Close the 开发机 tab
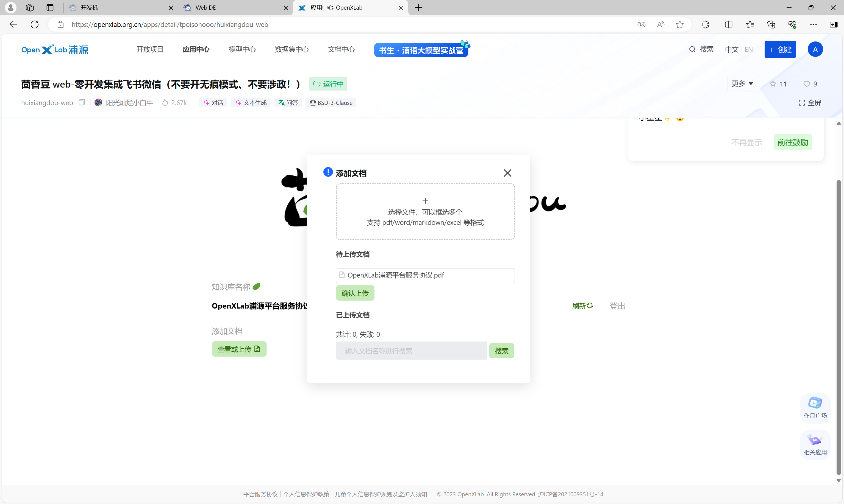844x504 pixels. (171, 8)
